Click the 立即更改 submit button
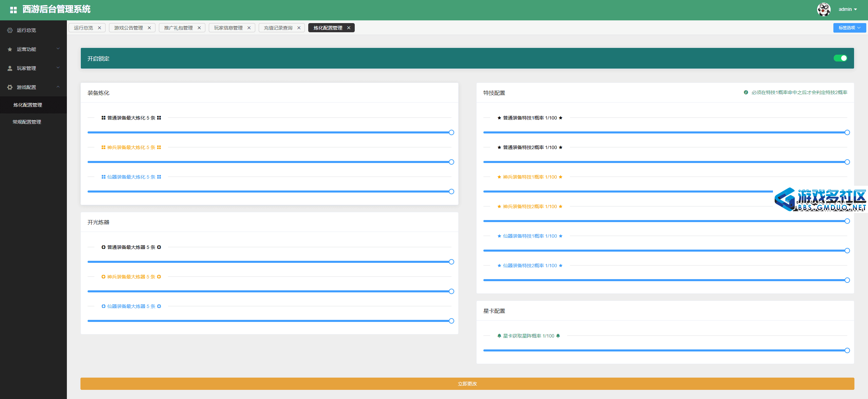868x399 pixels. click(x=467, y=384)
